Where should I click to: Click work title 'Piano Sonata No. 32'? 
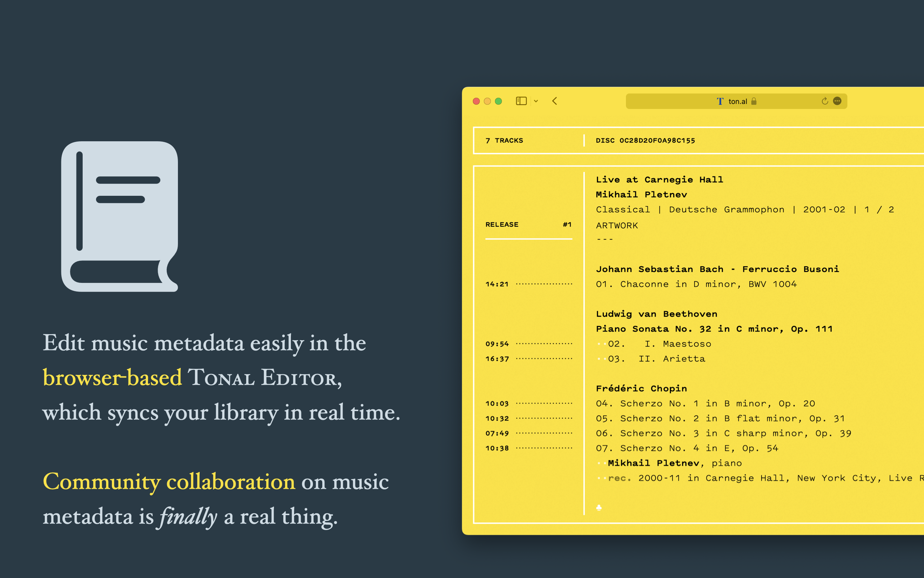(714, 329)
